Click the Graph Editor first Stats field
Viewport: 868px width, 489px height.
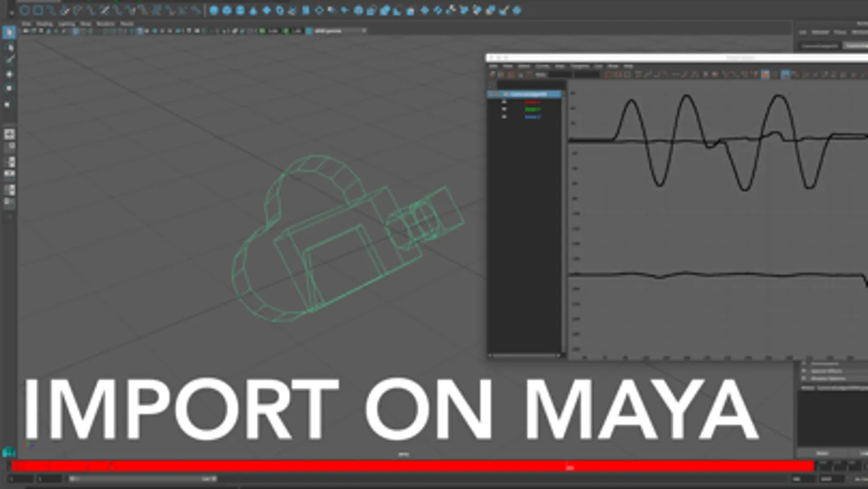559,74
